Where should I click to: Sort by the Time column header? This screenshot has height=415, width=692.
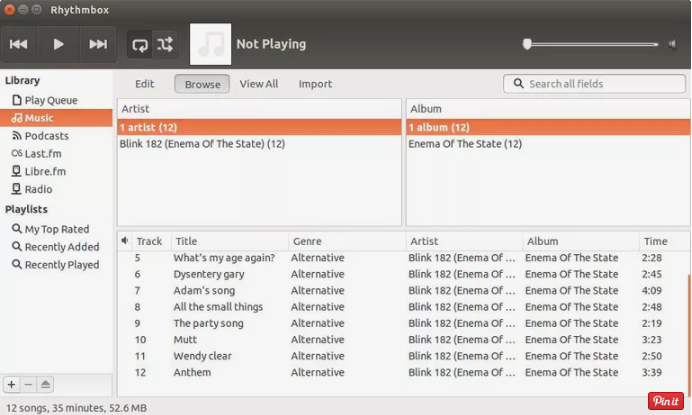point(663,241)
